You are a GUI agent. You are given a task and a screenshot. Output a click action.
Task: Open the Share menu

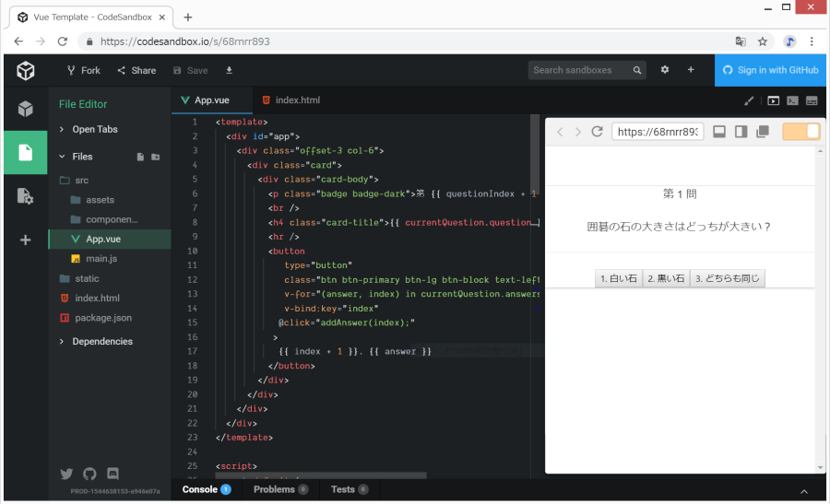coord(136,70)
